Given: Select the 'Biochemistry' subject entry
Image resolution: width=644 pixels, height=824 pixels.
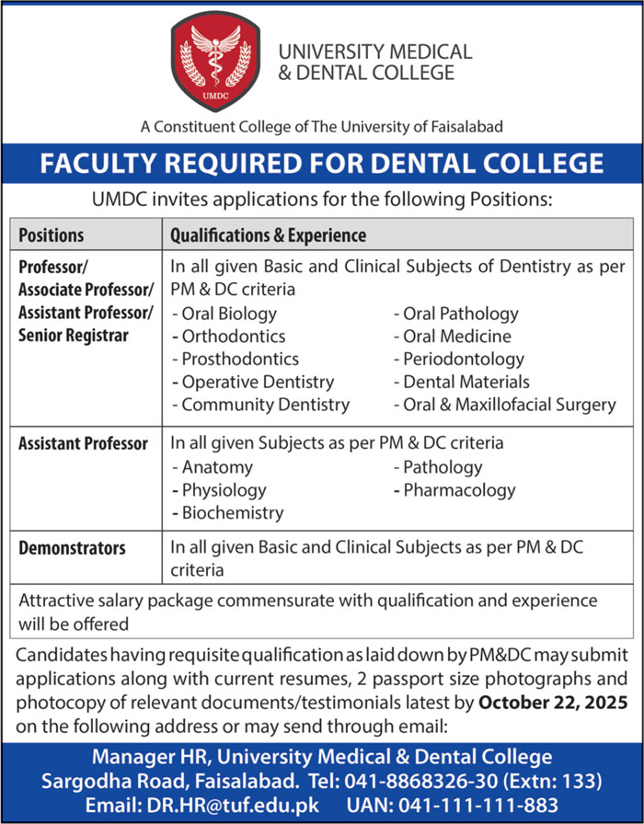Looking at the screenshot, I should tap(232, 512).
